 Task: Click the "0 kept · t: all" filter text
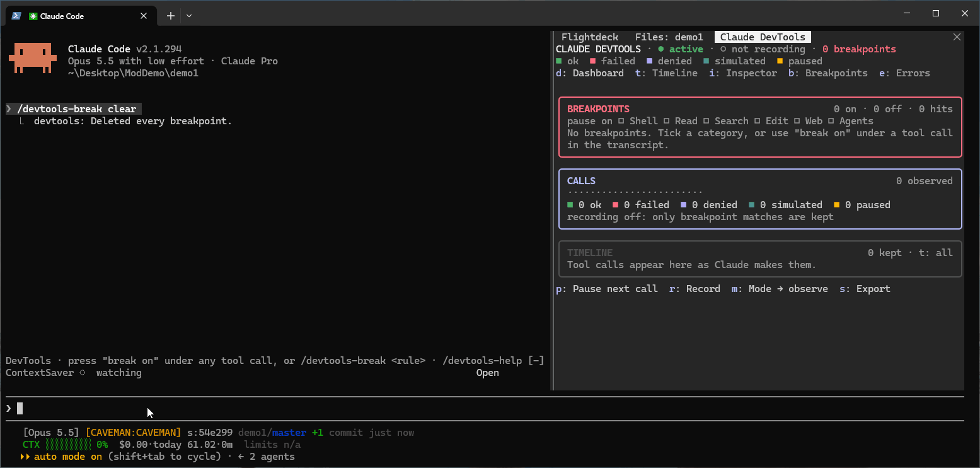(x=910, y=253)
